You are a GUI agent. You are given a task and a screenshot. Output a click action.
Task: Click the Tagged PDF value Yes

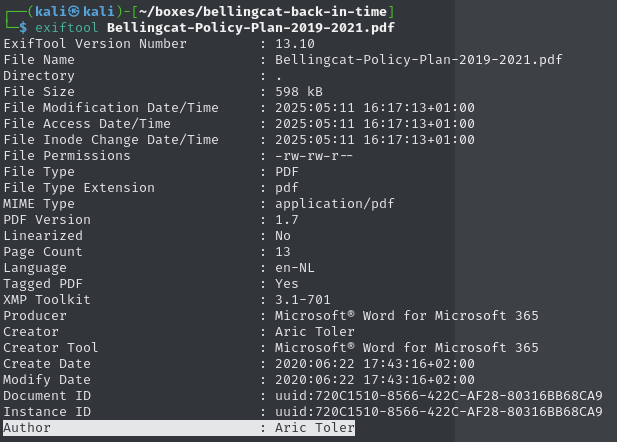point(288,283)
